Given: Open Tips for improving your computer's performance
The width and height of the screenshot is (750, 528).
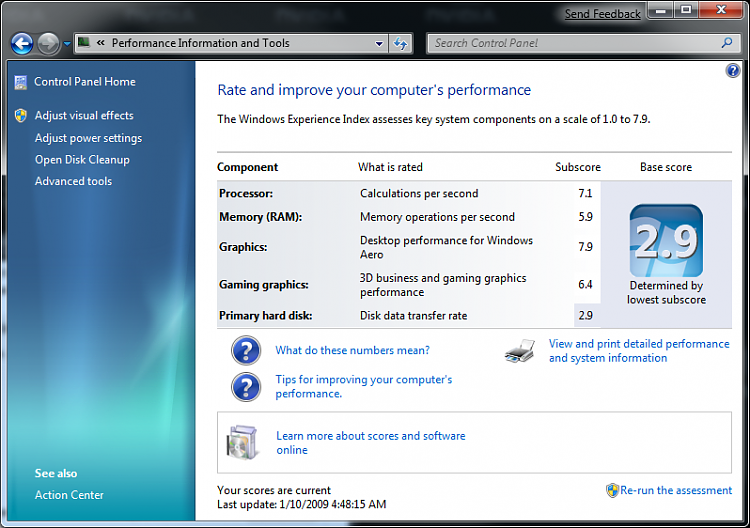Looking at the screenshot, I should click(364, 386).
